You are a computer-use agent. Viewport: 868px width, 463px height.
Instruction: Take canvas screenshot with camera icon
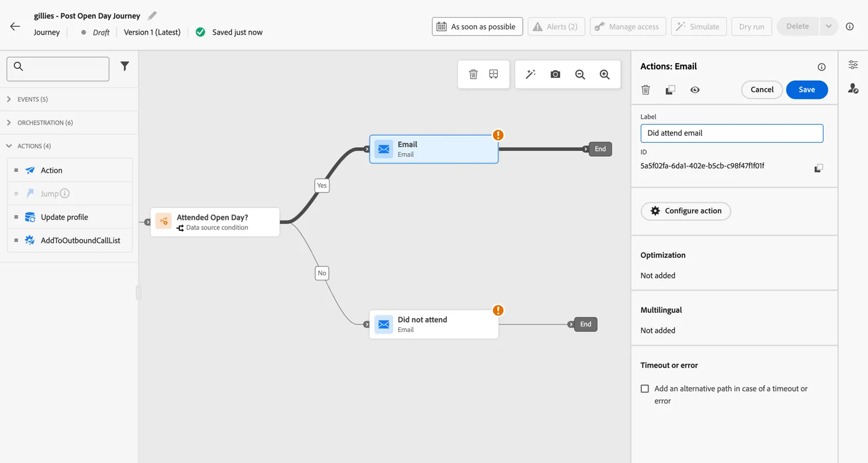555,74
